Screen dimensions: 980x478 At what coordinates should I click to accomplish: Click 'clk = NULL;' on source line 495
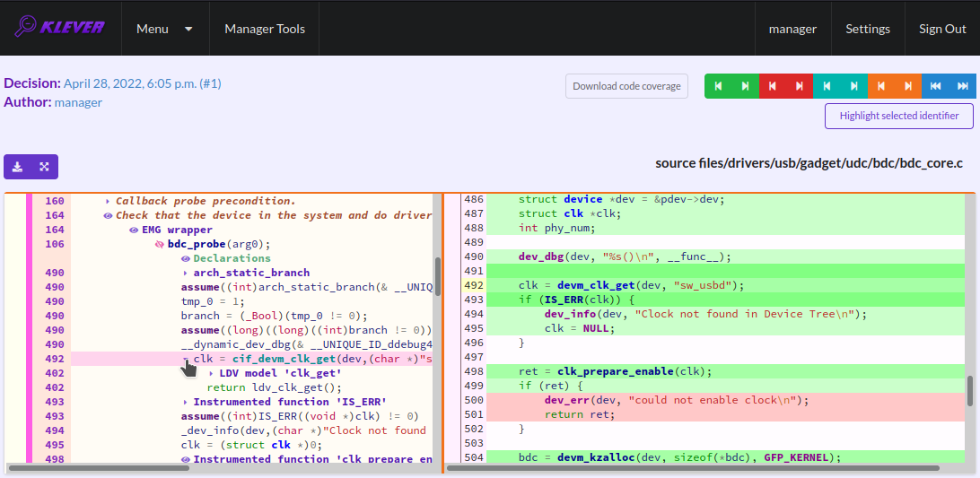tap(580, 328)
